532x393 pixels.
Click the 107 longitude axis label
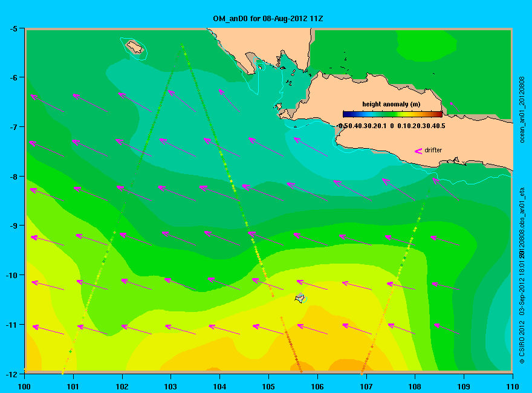tap(366, 386)
